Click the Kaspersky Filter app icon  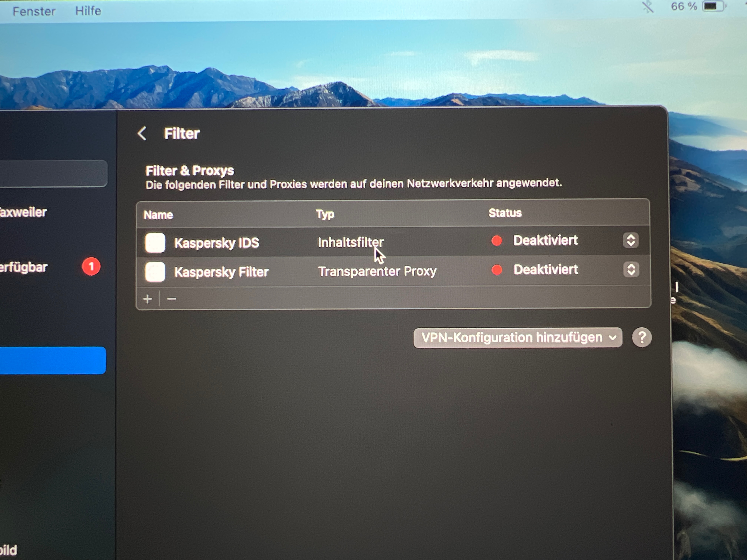155,272
